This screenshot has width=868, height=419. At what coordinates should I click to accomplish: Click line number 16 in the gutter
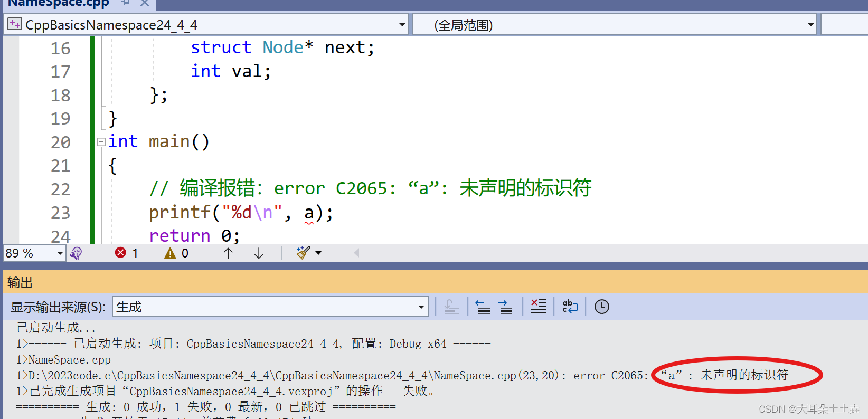click(60, 49)
